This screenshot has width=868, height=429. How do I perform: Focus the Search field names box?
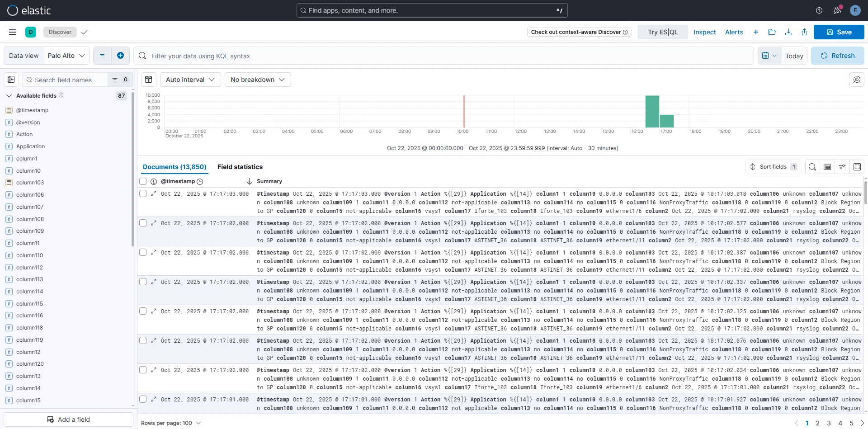65,80
